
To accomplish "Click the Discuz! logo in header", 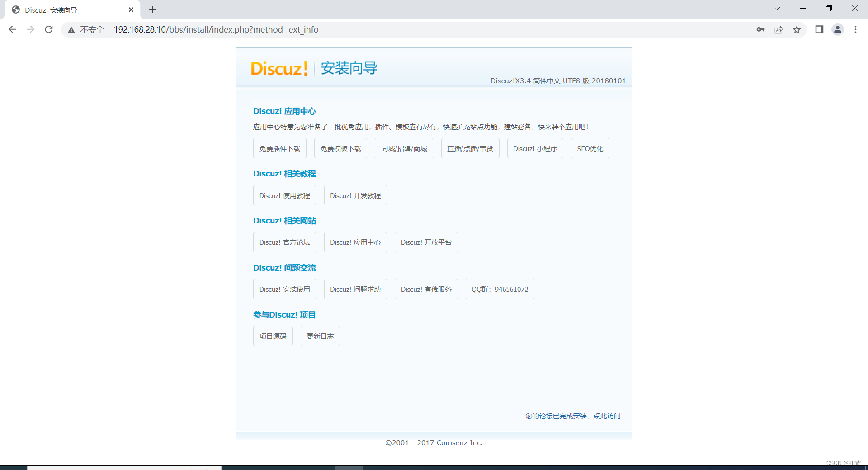I will click(279, 68).
